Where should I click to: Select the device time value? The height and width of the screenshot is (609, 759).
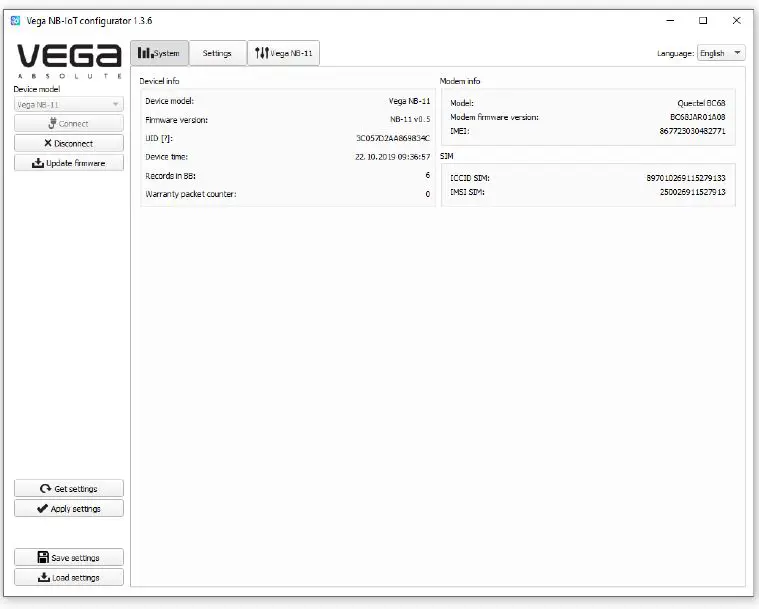click(392, 157)
